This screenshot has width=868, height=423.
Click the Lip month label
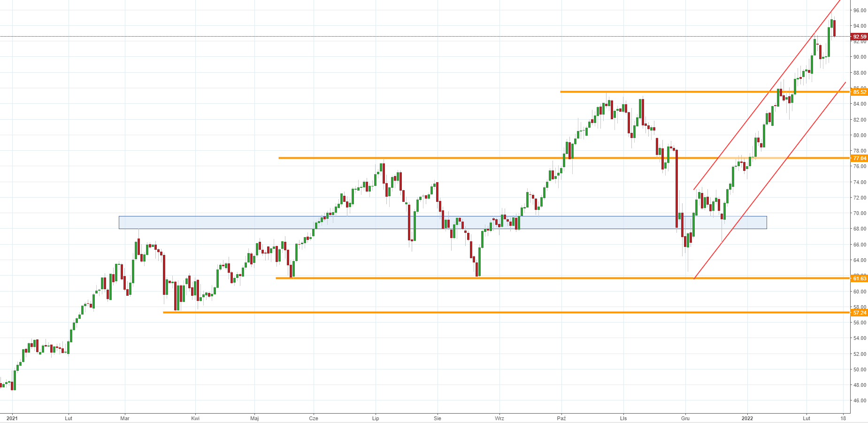coord(375,418)
